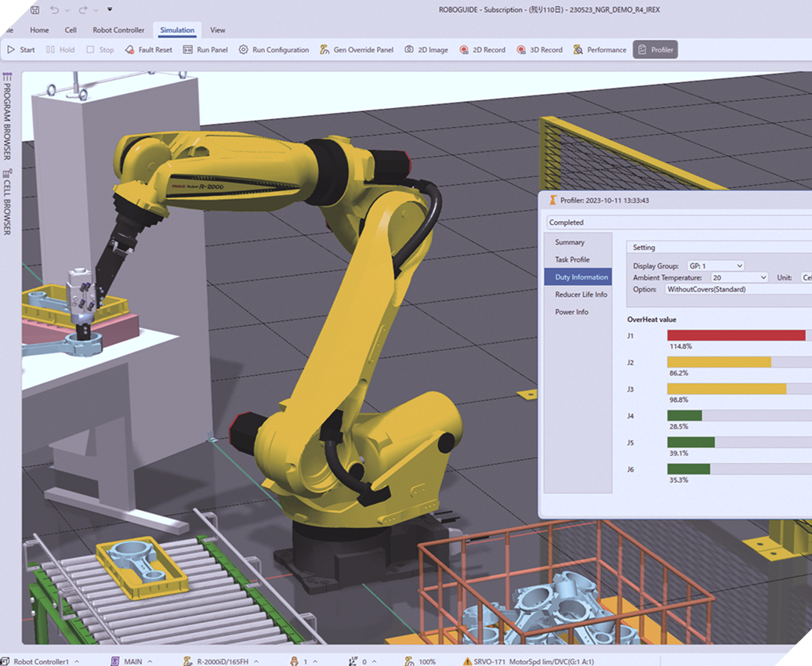Open the Performance tool
This screenshot has width=812, height=666.
(x=600, y=49)
